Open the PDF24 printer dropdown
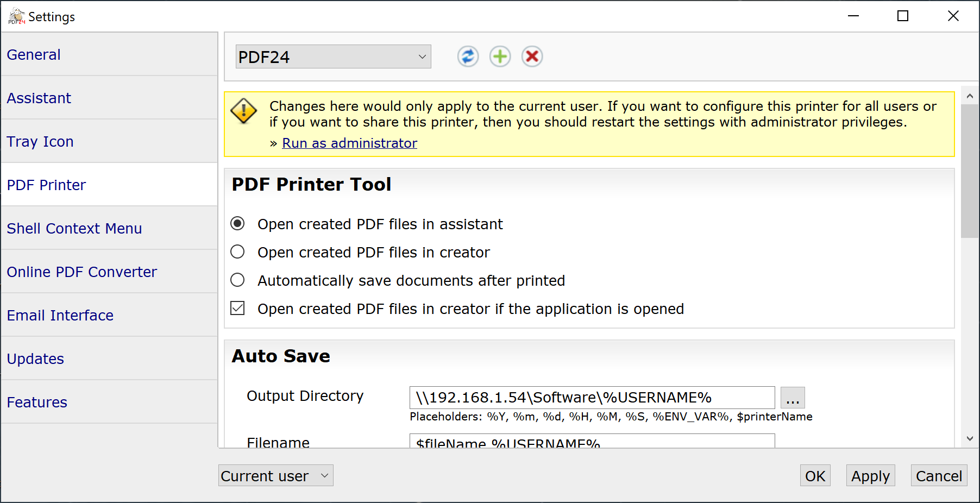Screen dimensions: 980x503 click(333, 56)
